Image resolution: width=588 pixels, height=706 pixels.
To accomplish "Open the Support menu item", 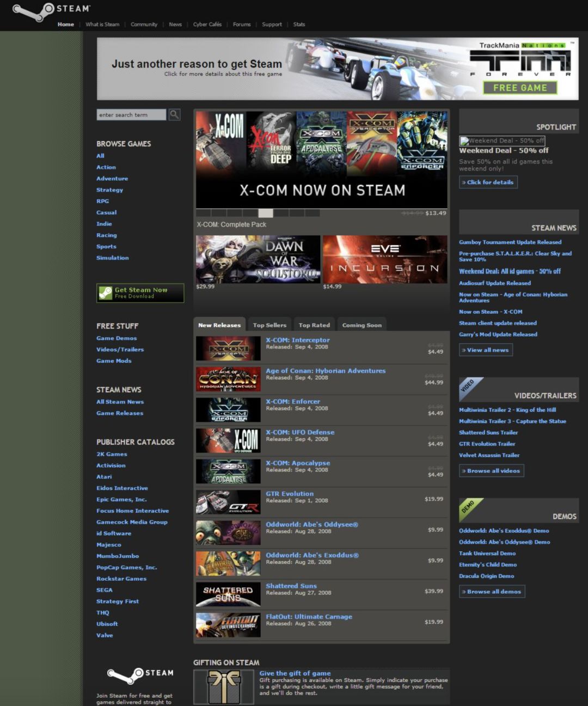I will pos(272,25).
